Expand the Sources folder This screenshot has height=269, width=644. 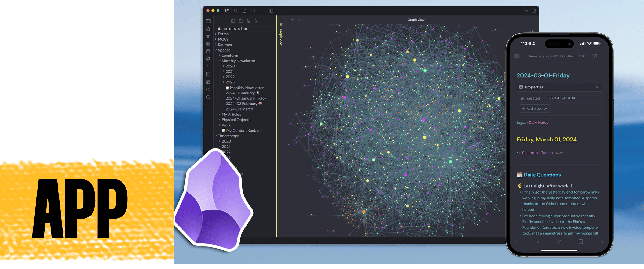click(x=225, y=45)
